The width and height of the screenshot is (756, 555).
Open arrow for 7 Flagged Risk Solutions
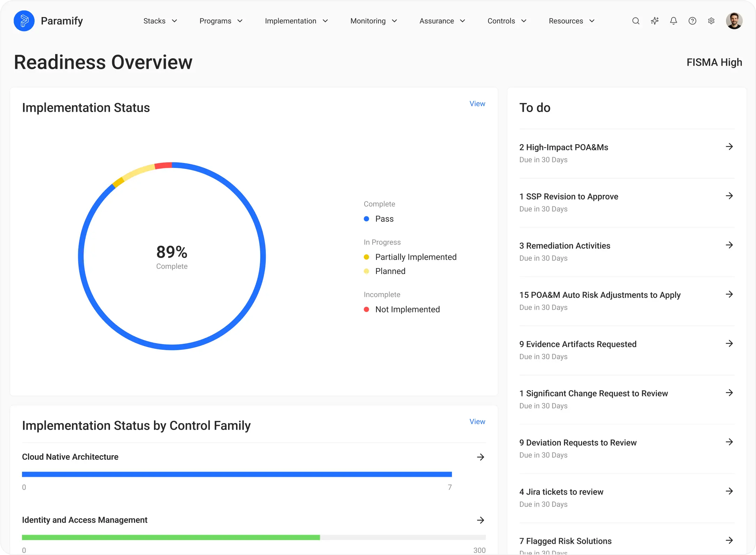pos(729,540)
